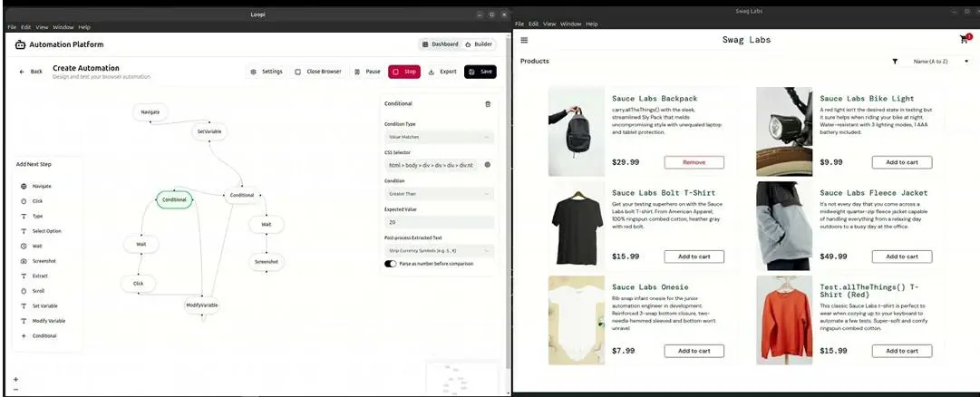Click the canvas minimap thumbnail

click(x=463, y=377)
